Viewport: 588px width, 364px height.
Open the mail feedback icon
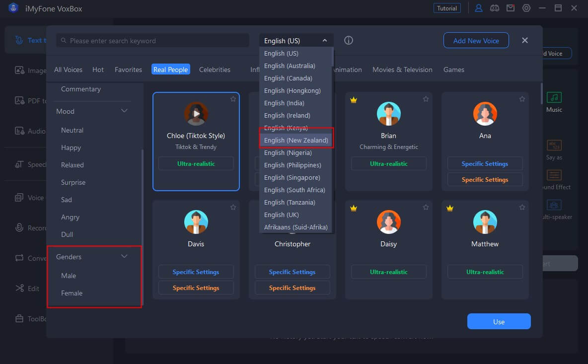click(511, 8)
